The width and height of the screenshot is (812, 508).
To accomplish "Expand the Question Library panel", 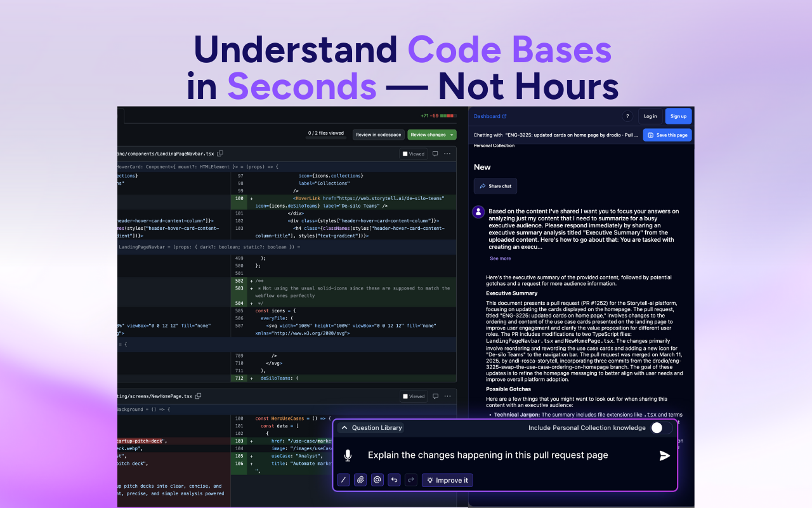I will point(371,428).
